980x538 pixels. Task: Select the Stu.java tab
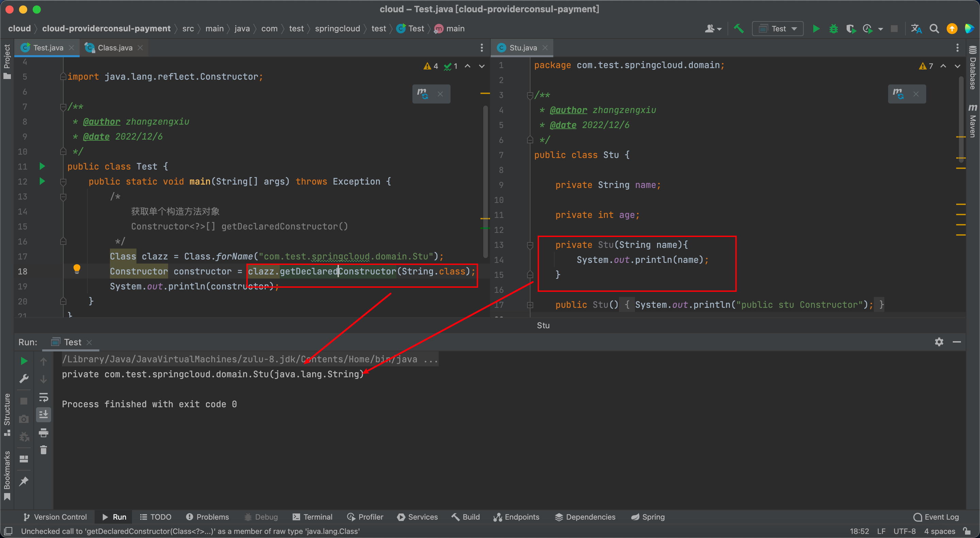[523, 48]
